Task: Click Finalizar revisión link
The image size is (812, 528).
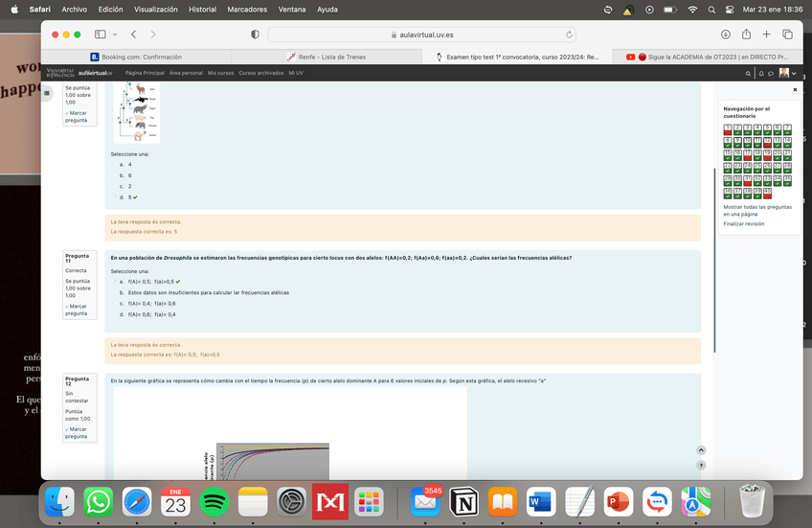Action: pyautogui.click(x=744, y=224)
